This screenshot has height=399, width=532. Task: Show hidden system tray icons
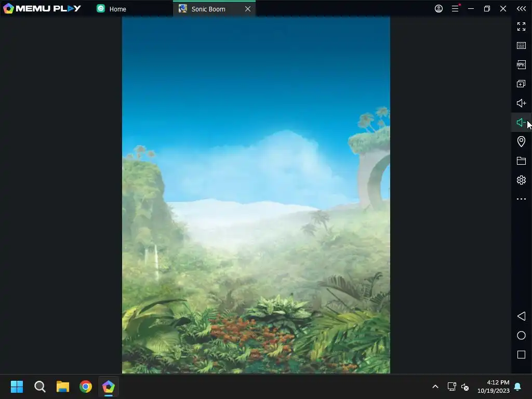pos(435,387)
